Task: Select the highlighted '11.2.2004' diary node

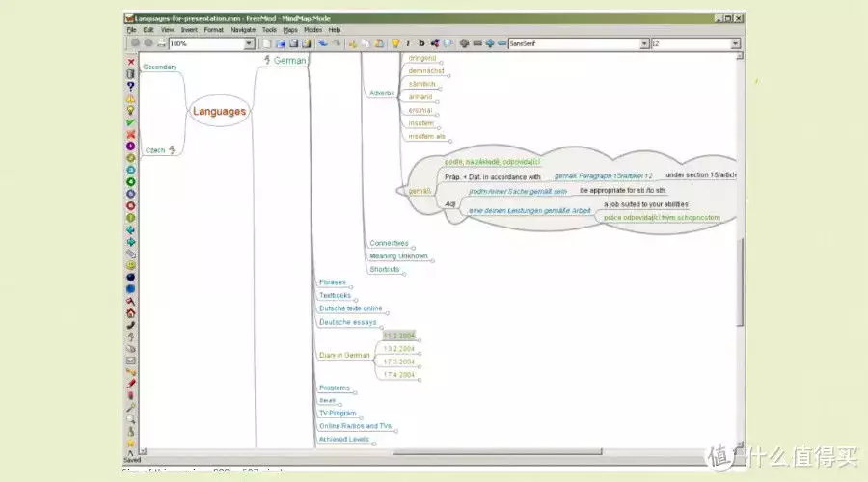Action: pos(398,335)
